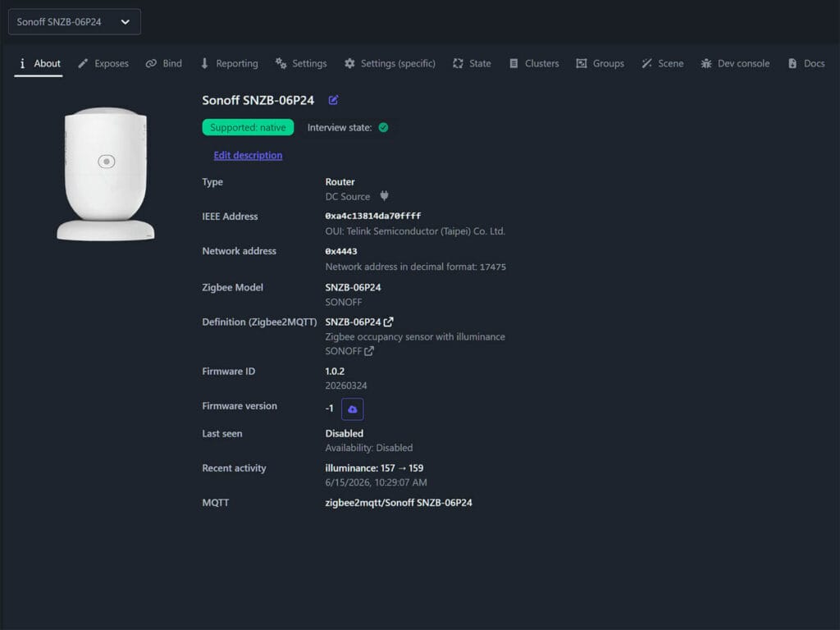
Task: Click firmware build date 20260324
Action: point(346,386)
